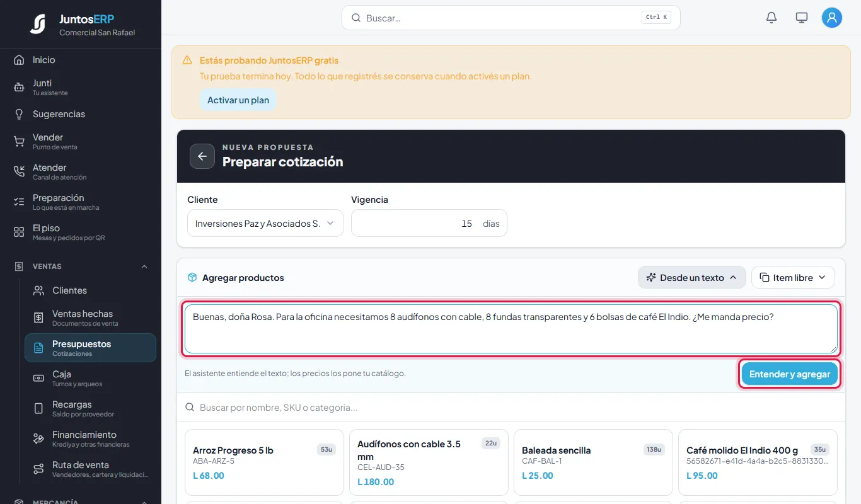This screenshot has height=504, width=861.
Task: Open the notifications bell
Action: [x=771, y=18]
